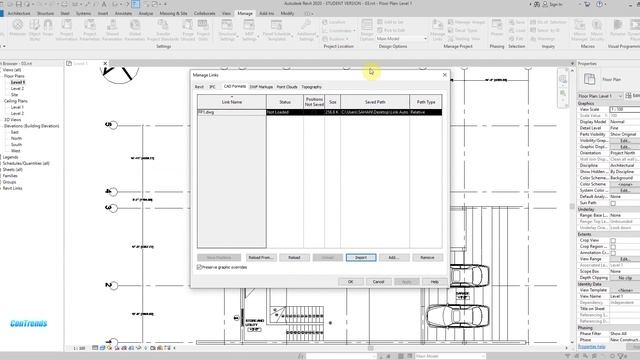Image resolution: width=640 pixels, height=360 pixels.
Task: Select the South elevation in Project Browser
Action: tap(16, 144)
